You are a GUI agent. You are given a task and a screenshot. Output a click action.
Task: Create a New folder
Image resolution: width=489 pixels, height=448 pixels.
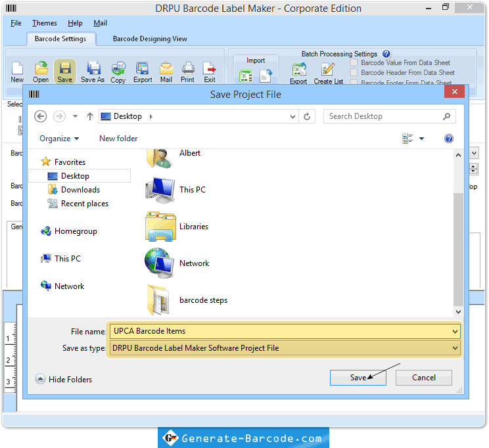coord(118,139)
